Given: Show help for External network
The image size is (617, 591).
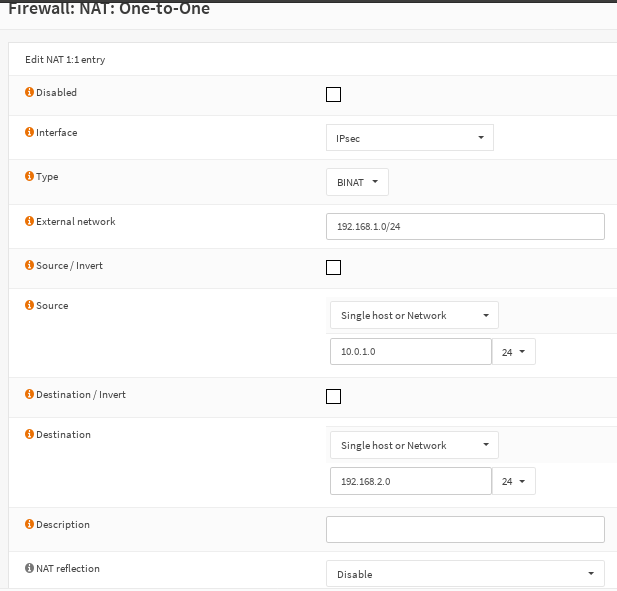Looking at the screenshot, I should click(29, 222).
